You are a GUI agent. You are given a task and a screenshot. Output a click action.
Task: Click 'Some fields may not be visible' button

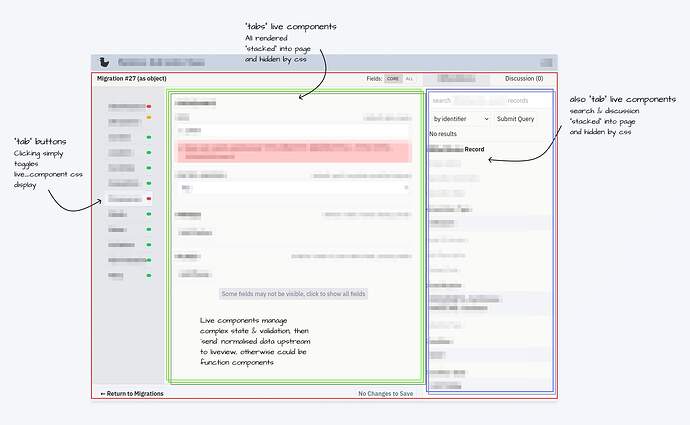293,293
